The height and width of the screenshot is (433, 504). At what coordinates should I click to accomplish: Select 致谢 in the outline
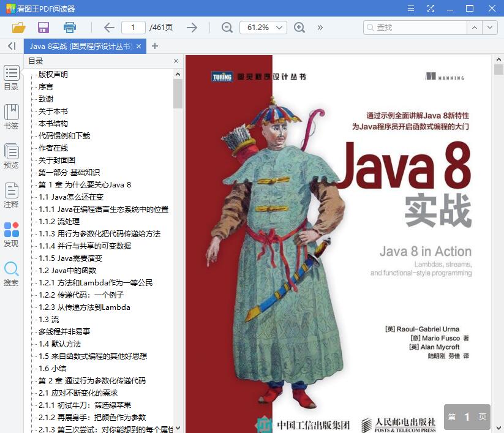pos(46,99)
